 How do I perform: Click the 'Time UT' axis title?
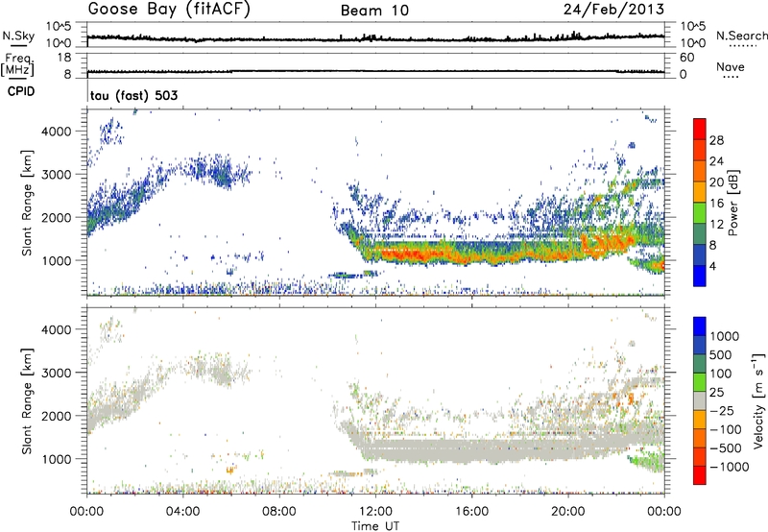point(375,526)
